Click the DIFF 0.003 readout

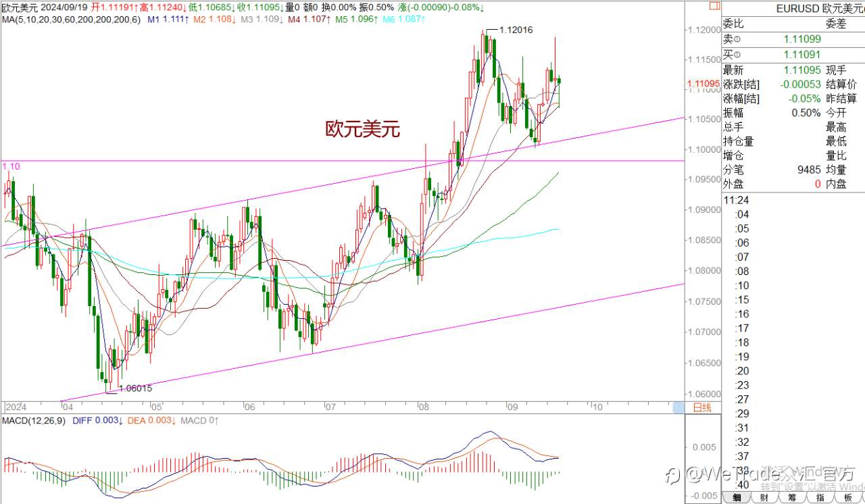[x=97, y=420]
